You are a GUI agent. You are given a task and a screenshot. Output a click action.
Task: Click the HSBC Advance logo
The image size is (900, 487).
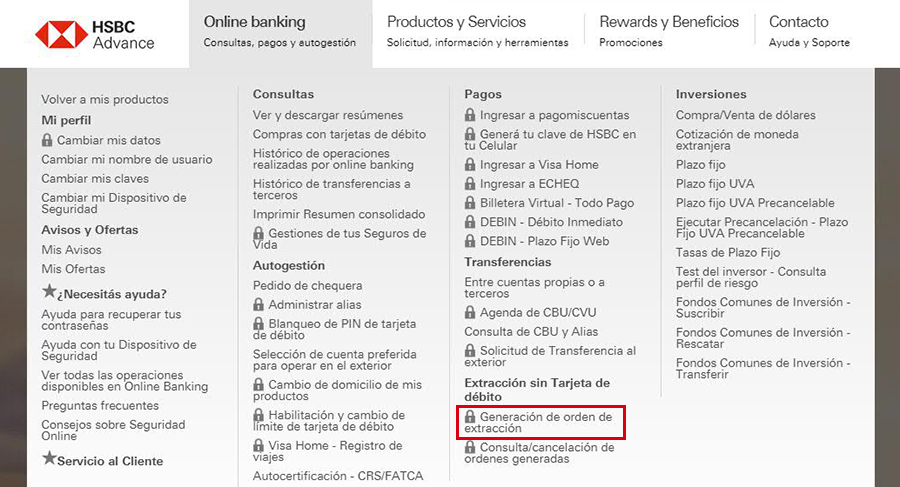[95, 34]
